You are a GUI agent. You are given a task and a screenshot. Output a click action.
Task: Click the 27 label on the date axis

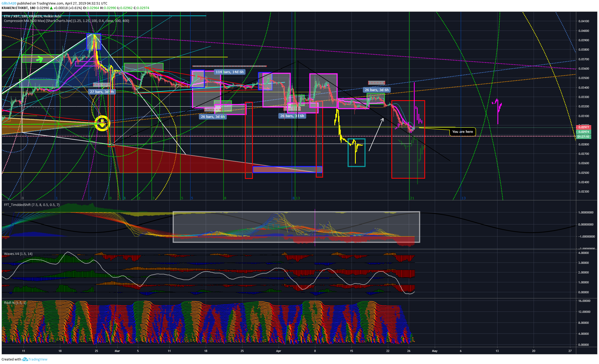[570, 351]
